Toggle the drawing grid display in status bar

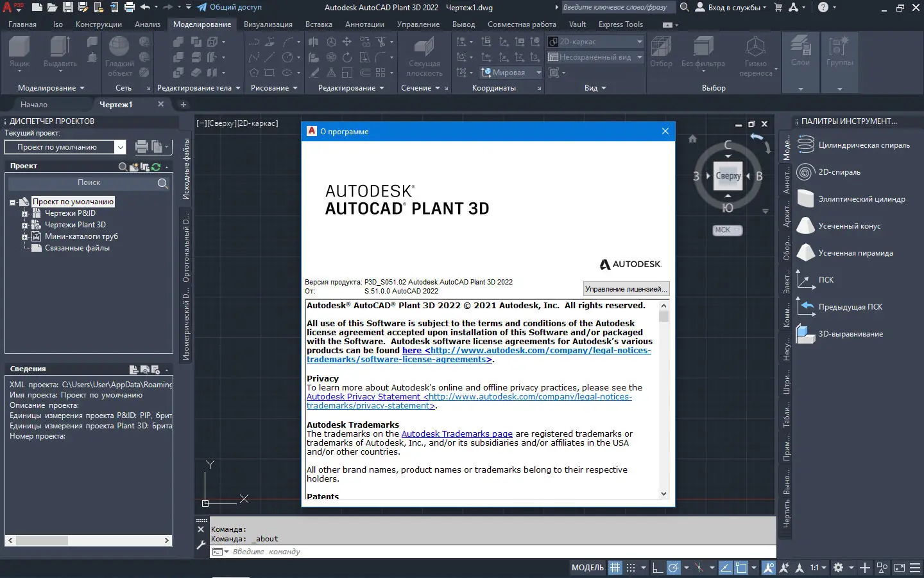pyautogui.click(x=615, y=568)
